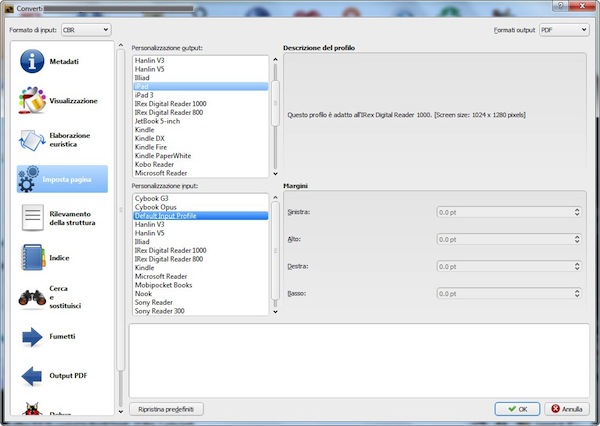Click the empty help text area
Image resolution: width=600 pixels, height=426 pixels.
359,361
